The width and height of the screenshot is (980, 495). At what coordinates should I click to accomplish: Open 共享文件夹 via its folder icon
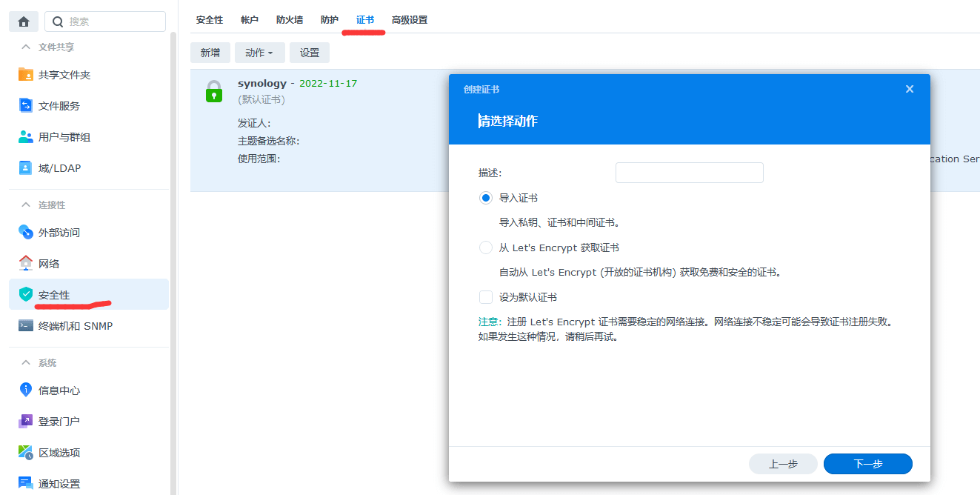tap(26, 75)
